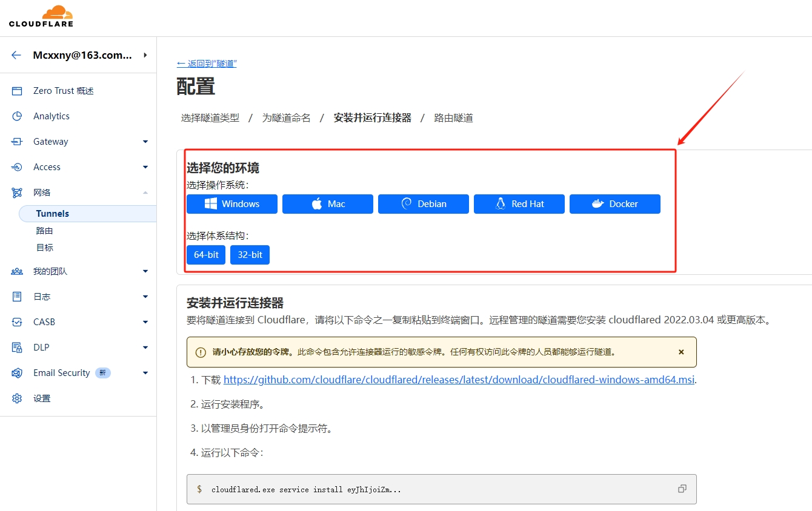Choose the Windows operating system button
The height and width of the screenshot is (511, 812).
point(232,204)
